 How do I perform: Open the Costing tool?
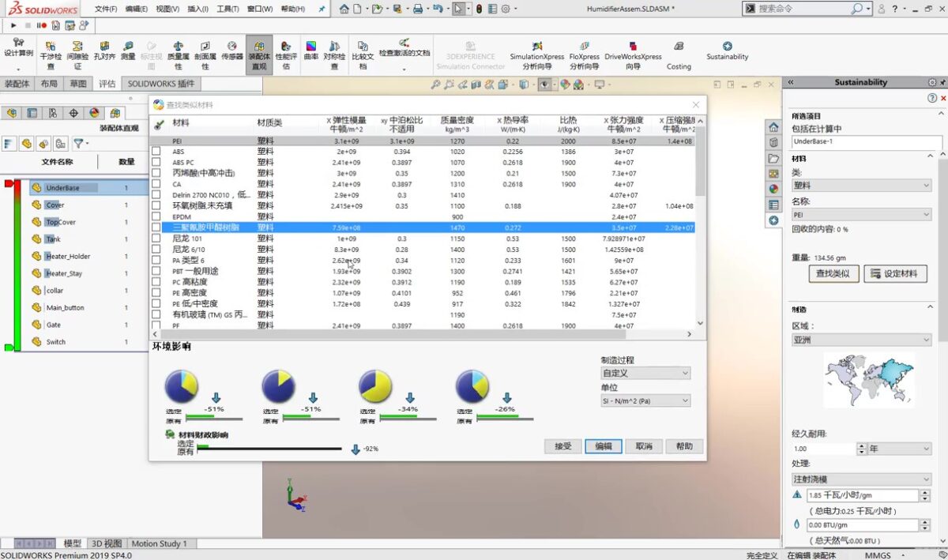pyautogui.click(x=679, y=55)
